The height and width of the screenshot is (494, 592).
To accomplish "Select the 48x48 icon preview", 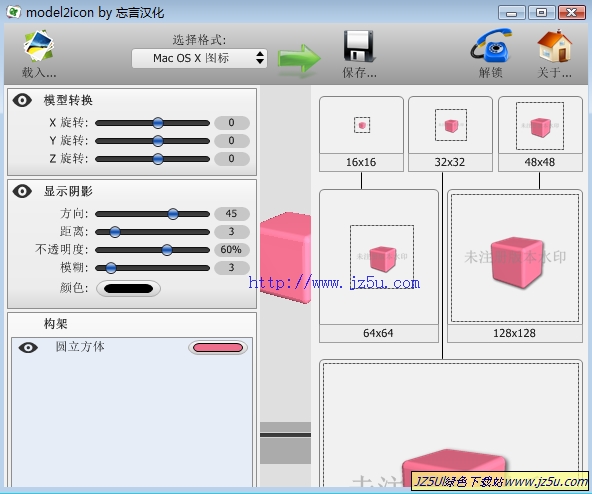I will tap(540, 125).
